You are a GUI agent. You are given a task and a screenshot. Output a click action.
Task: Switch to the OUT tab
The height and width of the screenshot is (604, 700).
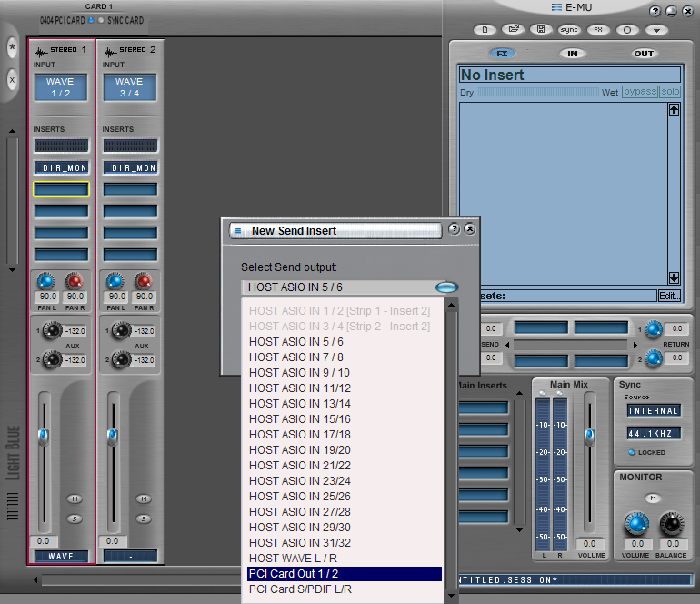pos(644,54)
